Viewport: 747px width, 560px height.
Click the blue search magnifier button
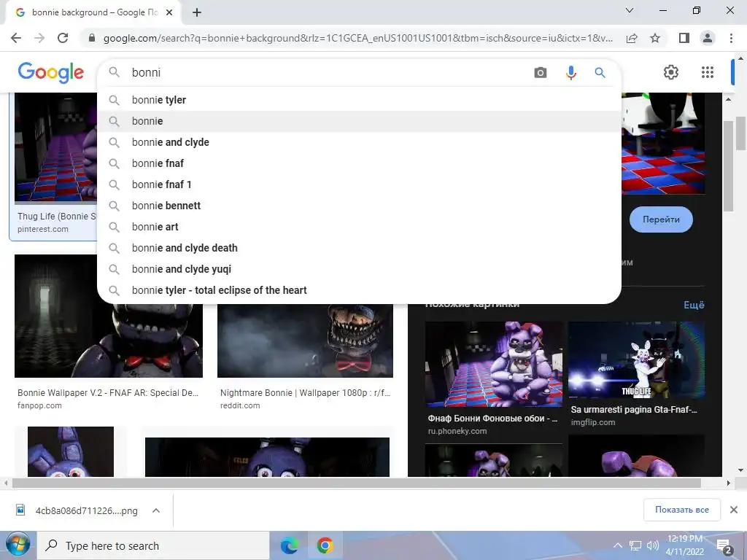tap(600, 73)
